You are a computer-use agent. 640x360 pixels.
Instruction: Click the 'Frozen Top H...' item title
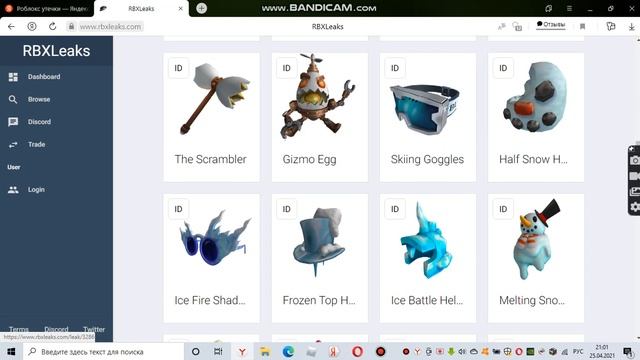[x=319, y=300]
